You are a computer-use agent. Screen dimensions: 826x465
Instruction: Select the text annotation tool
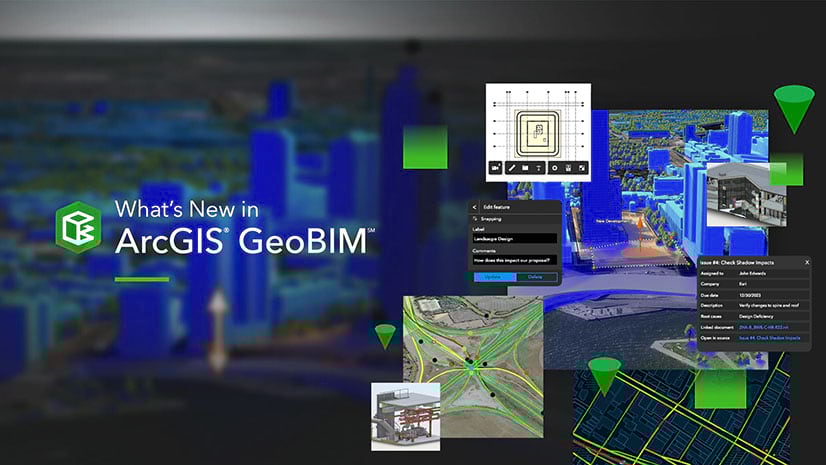click(538, 168)
